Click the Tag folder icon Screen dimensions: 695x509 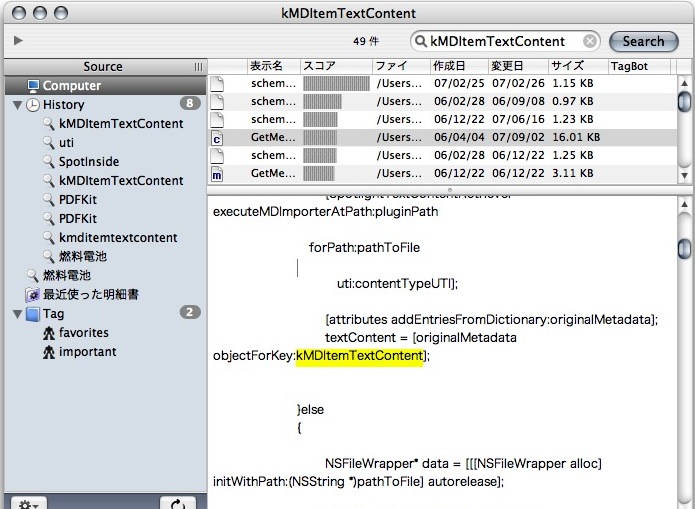[x=33, y=314]
